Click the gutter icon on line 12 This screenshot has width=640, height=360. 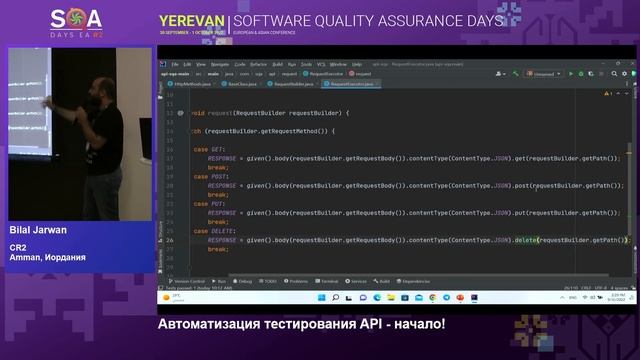[x=180, y=113]
